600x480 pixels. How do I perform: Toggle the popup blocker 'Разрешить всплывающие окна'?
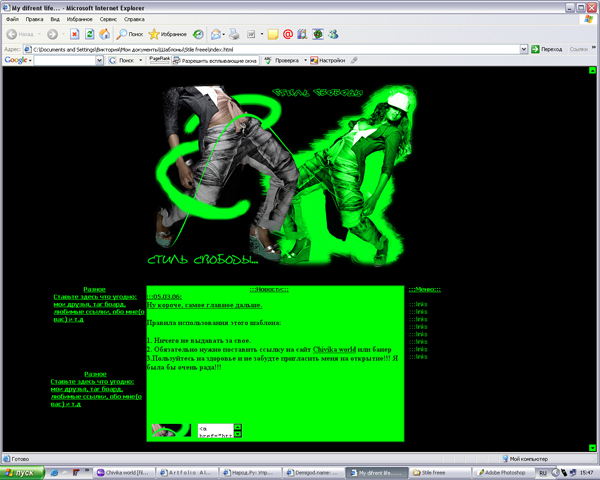pyautogui.click(x=215, y=60)
